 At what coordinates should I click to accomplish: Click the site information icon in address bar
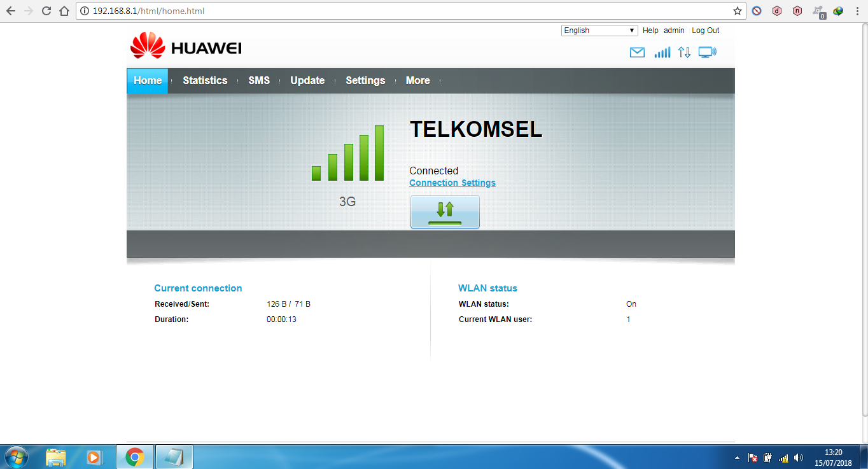point(85,11)
